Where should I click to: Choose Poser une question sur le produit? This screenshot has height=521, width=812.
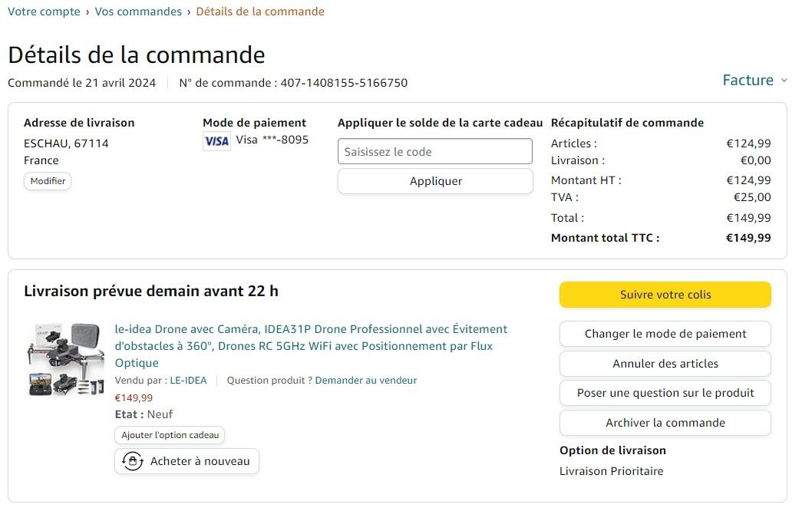click(665, 393)
